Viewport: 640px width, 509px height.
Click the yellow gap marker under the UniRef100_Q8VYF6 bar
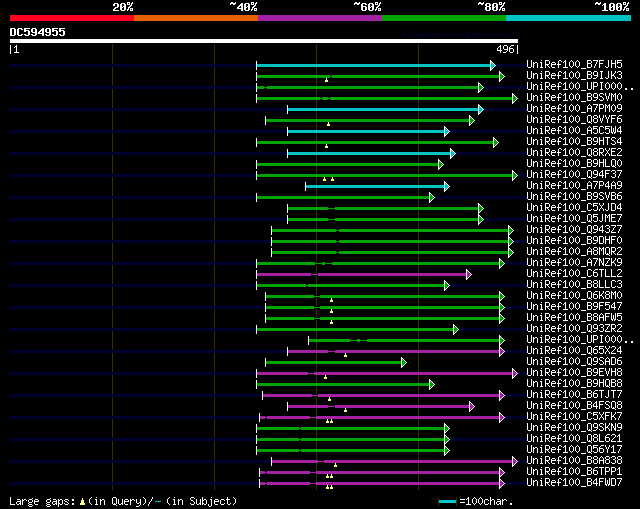(328, 124)
